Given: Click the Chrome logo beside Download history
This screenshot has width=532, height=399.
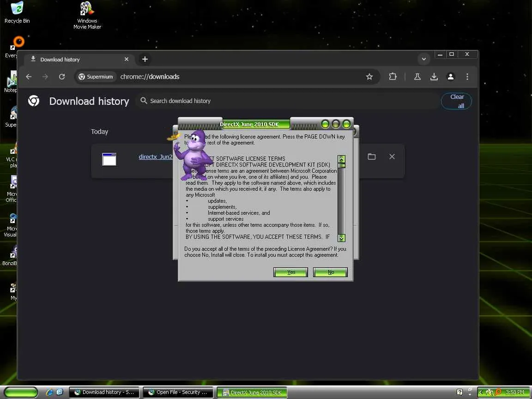Looking at the screenshot, I should (x=34, y=101).
